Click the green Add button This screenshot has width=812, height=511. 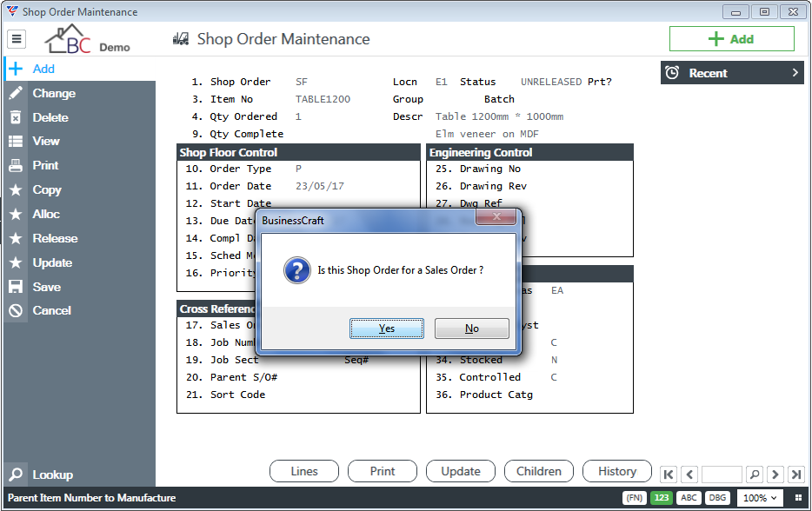pos(731,39)
